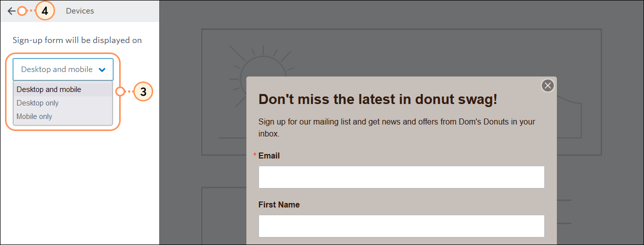Screen dimensions: 644x245
Task: Go back using the arrow beside Devices
Action: 11,11
